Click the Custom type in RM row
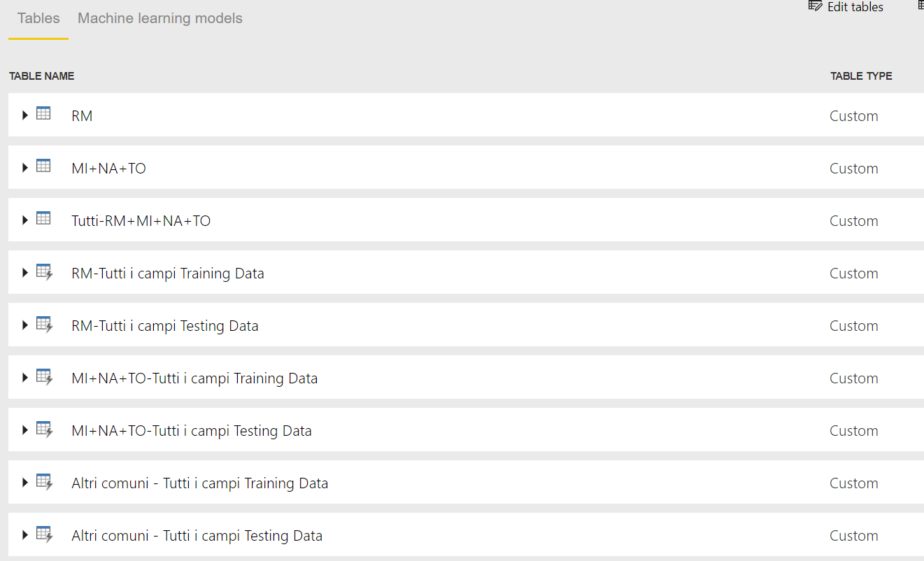Viewport: 924px width, 561px height. [854, 116]
